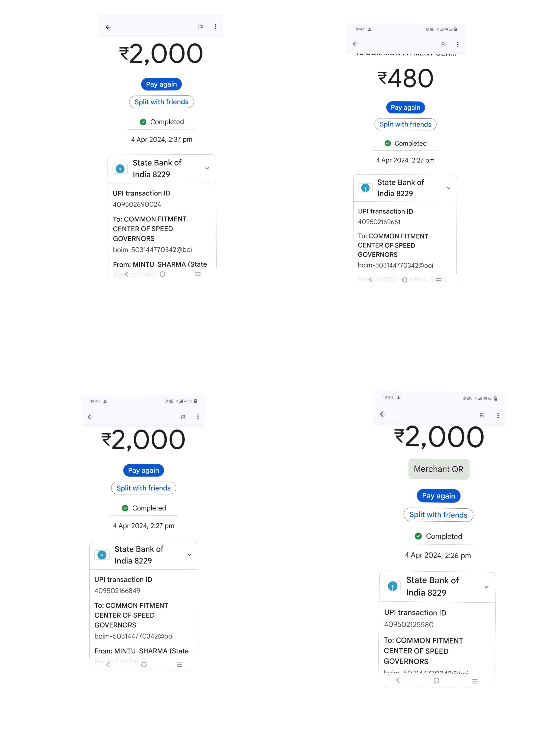Tap report flag on the Merchant QR receipt
This screenshot has height=739, width=560.
pos(482,415)
